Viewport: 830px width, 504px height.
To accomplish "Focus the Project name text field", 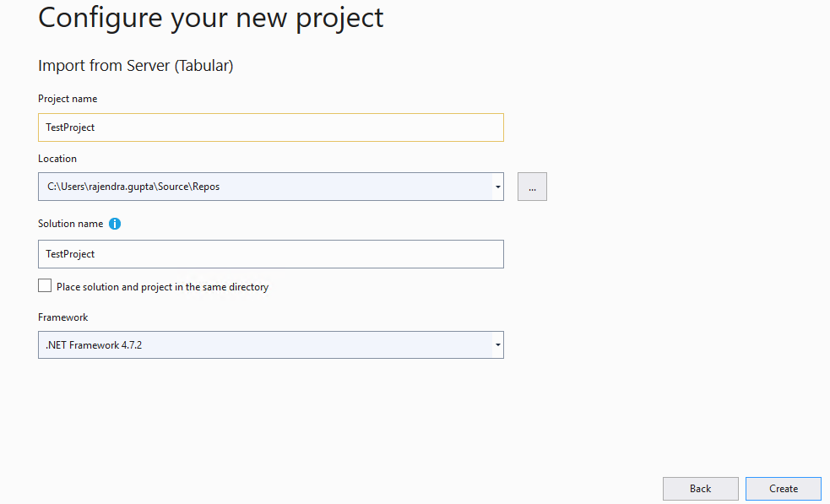I will click(x=270, y=127).
